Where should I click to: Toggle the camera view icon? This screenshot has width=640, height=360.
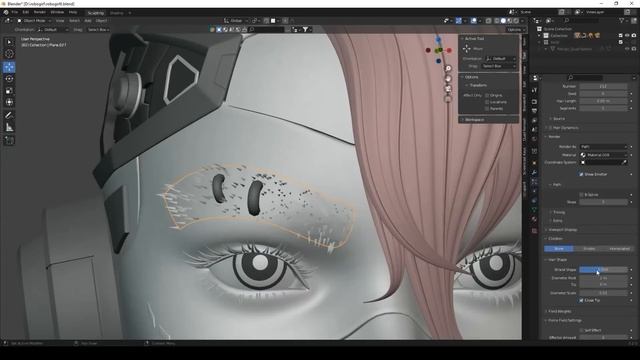point(448,89)
